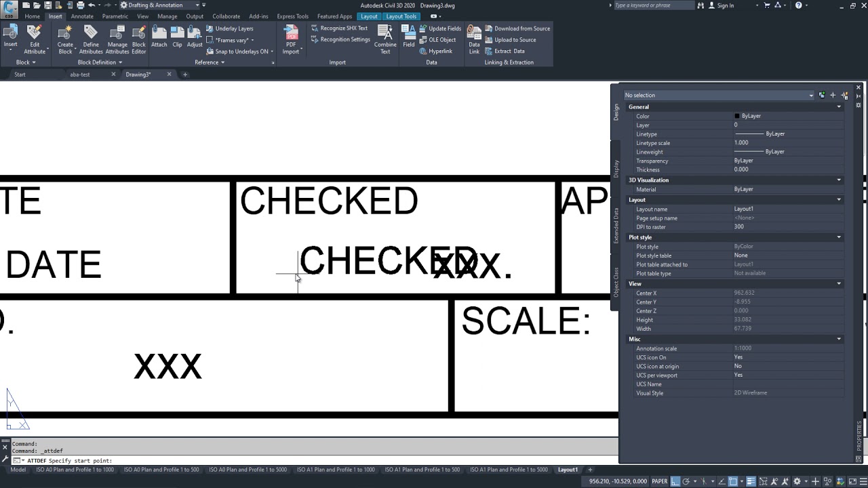The image size is (868, 488).
Task: Click the Combine Text tool
Action: (x=385, y=39)
